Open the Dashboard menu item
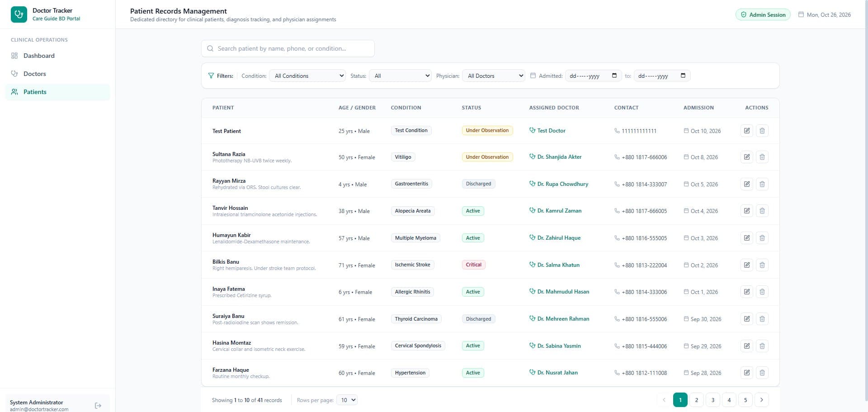The width and height of the screenshot is (868, 412). [x=57, y=56]
